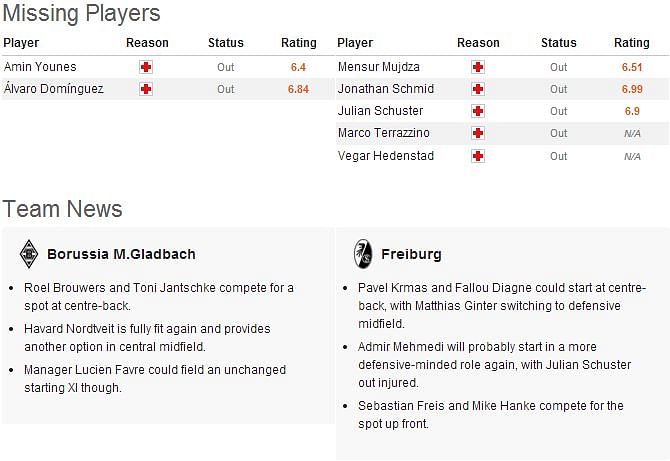Screen dimensions: 670x461
Task: Click Mensur Mujdza's red cross injury icon
Action: pos(477,67)
